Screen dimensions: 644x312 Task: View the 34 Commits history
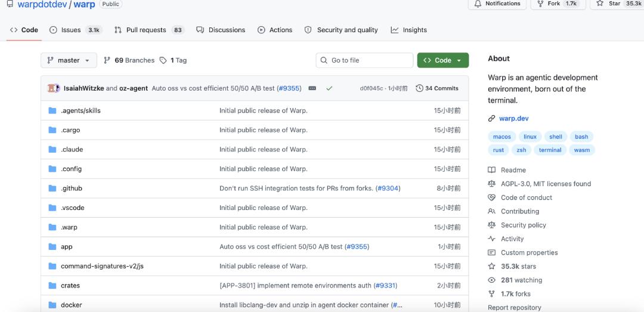click(437, 88)
